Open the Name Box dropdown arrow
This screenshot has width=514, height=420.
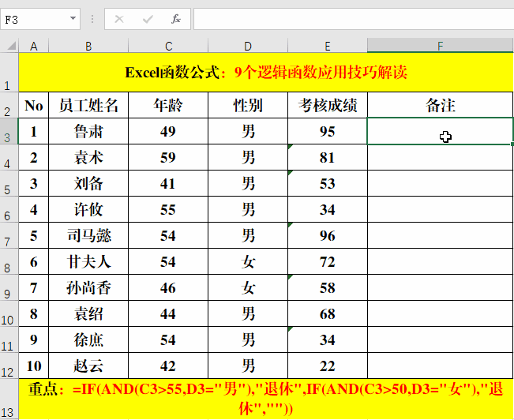(73, 19)
